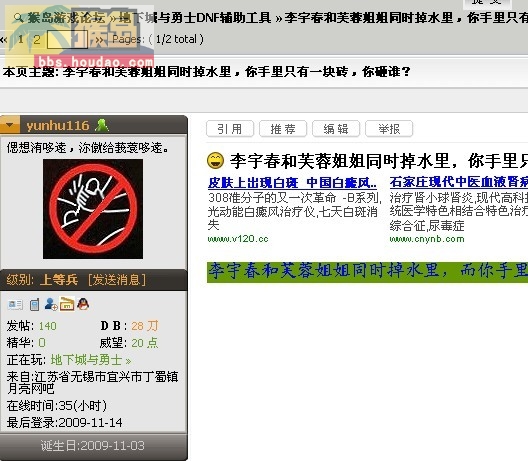
Task: Open the 地下城与勇士 » now-playing link
Action: click(x=91, y=360)
